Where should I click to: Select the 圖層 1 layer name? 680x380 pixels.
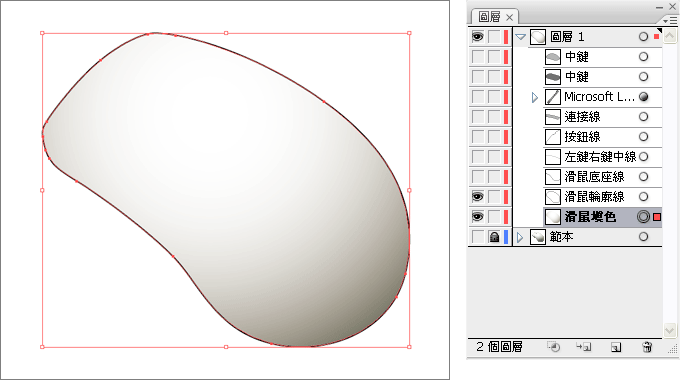point(567,37)
